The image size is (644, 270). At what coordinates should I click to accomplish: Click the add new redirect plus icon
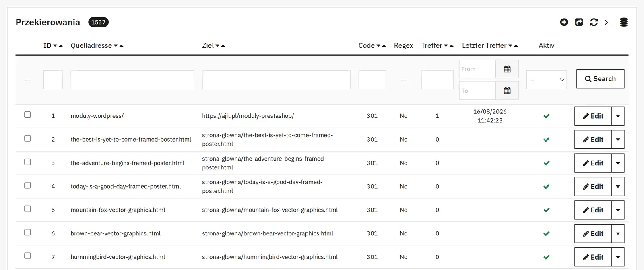564,22
